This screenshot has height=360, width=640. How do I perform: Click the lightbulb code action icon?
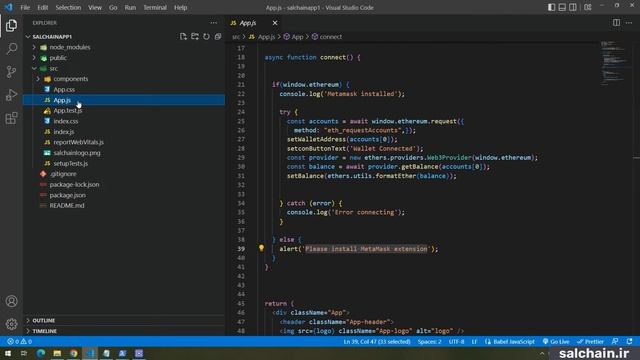point(261,248)
